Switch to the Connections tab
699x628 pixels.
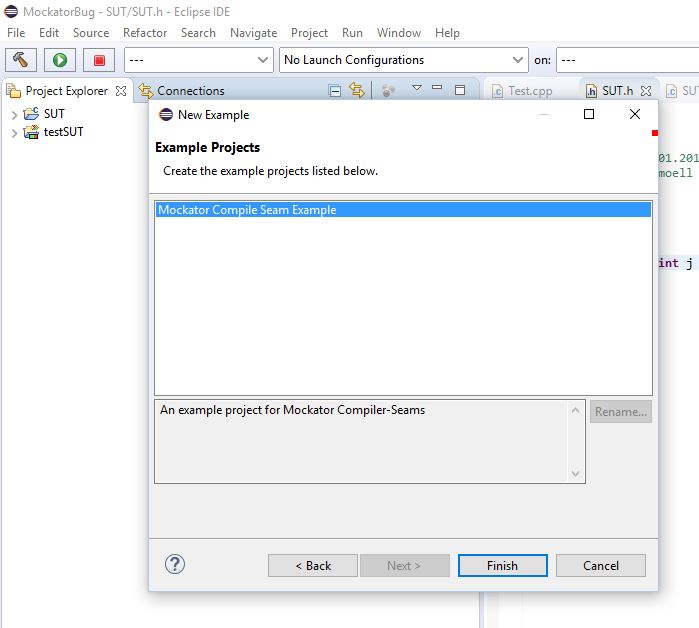point(190,91)
